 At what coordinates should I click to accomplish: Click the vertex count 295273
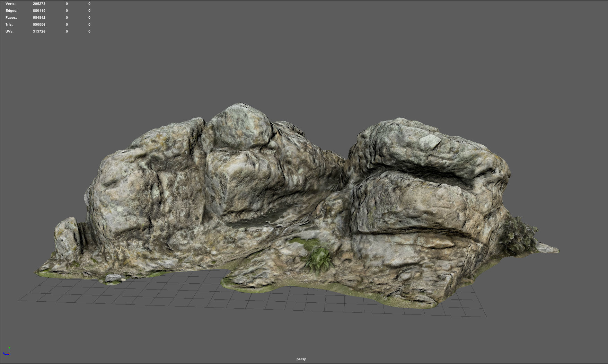point(39,4)
